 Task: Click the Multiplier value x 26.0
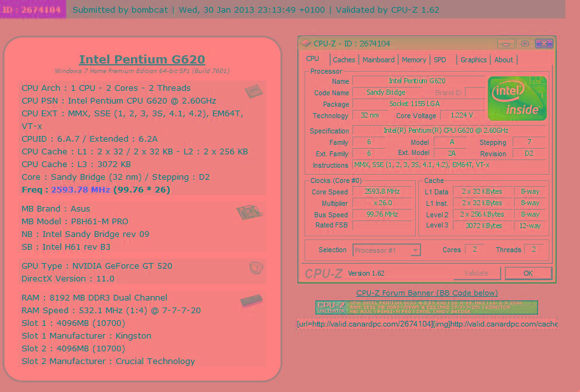coord(382,203)
